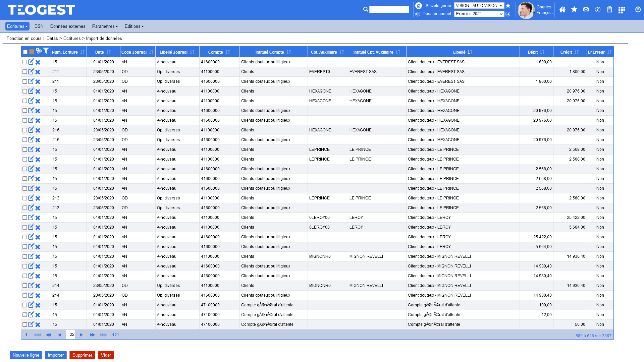The width and height of the screenshot is (644, 362).
Task: Click the page number input field
Action: click(71, 335)
